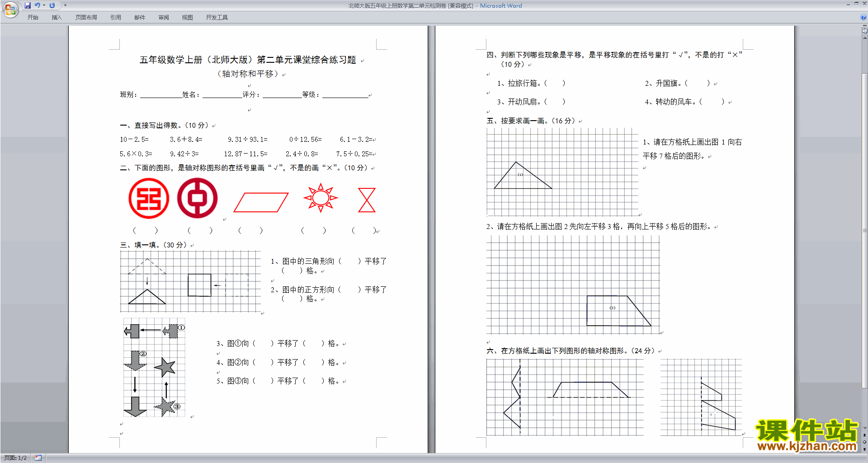Expand the undo history dropdown arrow

[x=44, y=5]
